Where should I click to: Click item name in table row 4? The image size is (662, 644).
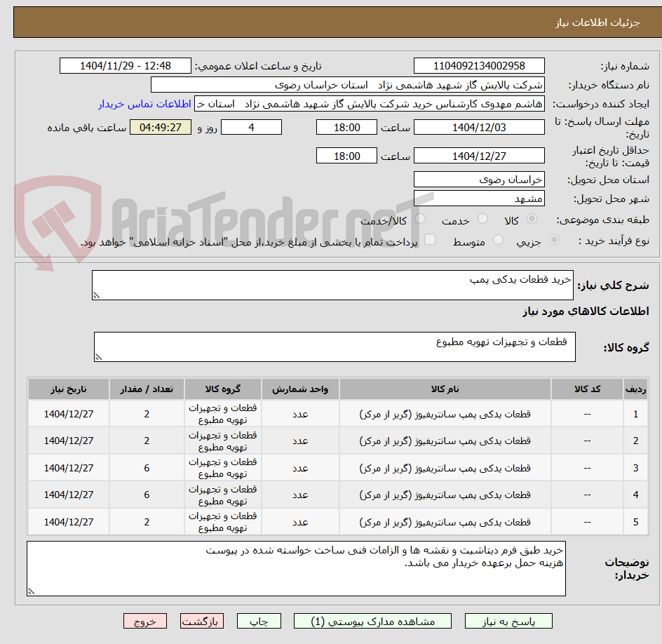click(445, 495)
